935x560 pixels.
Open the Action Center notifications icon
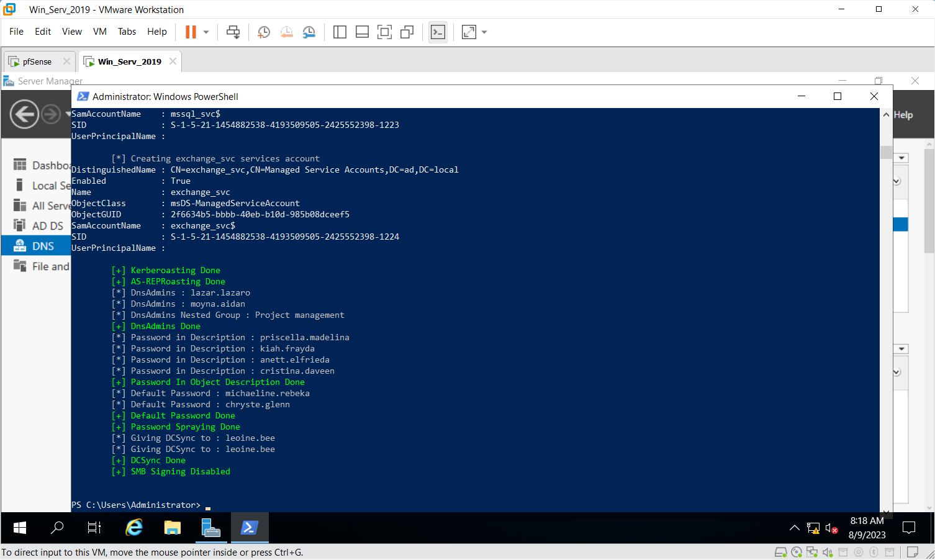point(909,528)
